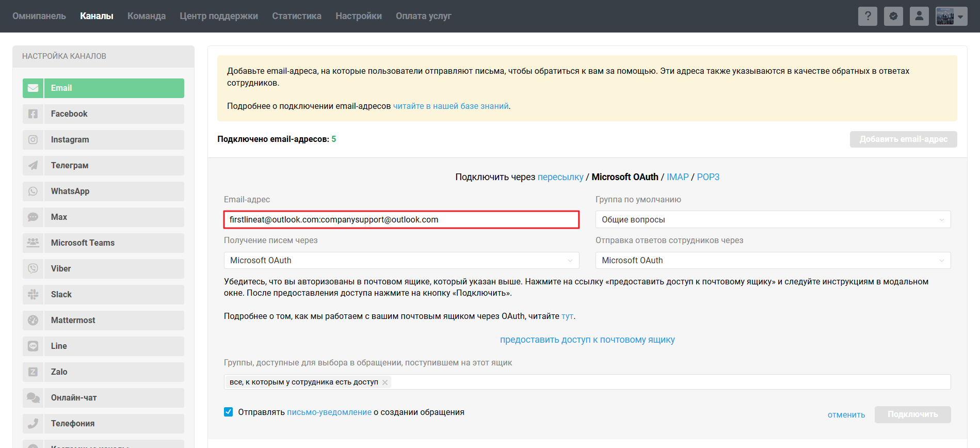Click the checkmark badge icon in header
Screen dimensions: 980x448
893,16
